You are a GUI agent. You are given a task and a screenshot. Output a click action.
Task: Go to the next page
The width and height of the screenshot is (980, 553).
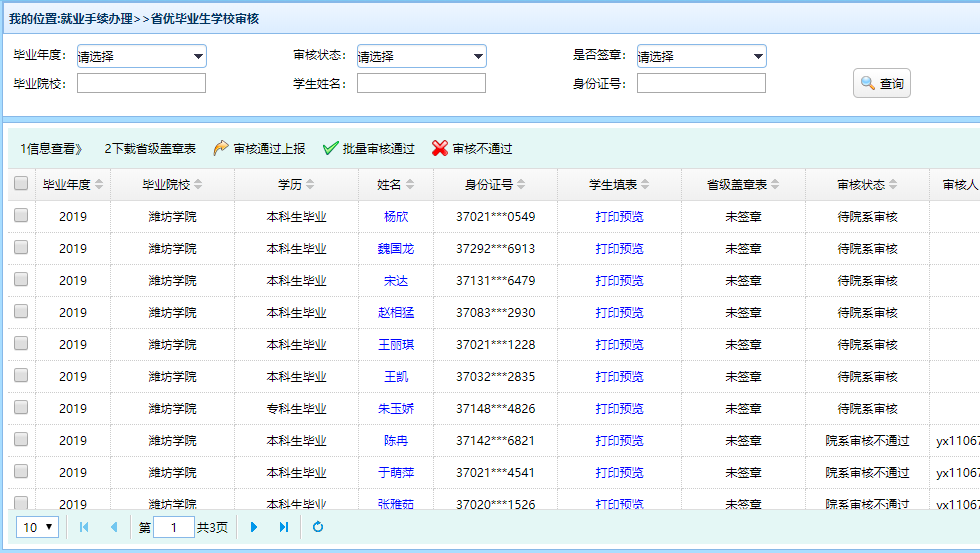(x=254, y=527)
